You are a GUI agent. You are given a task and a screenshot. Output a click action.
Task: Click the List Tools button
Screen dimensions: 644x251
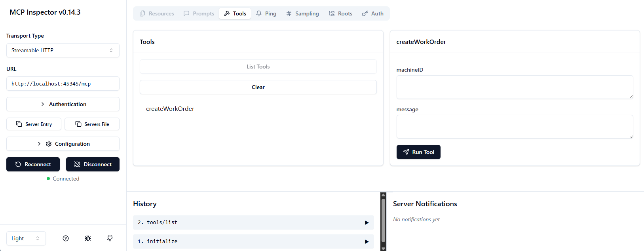[x=258, y=67]
